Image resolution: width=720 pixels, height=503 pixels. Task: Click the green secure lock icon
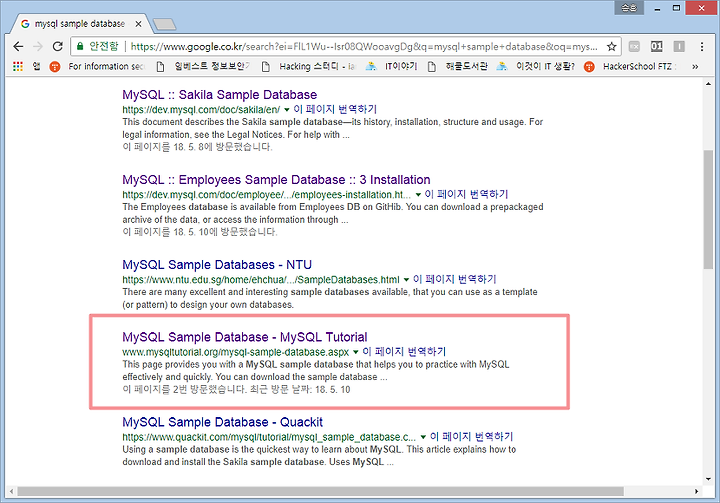[80, 46]
